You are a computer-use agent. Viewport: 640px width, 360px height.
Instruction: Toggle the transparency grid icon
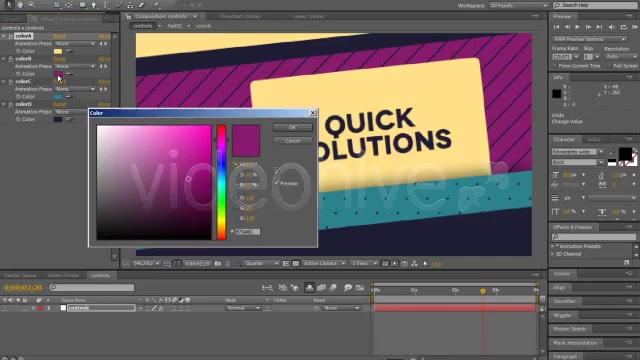click(296, 264)
